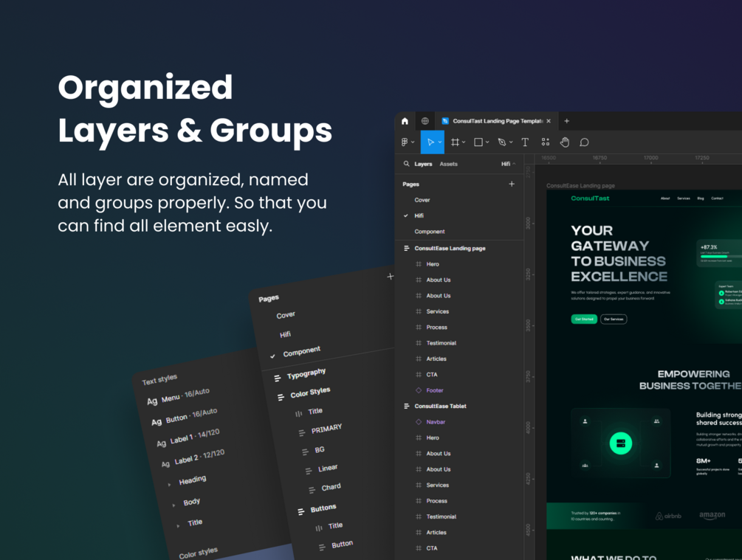Expand the Pen tool options chevron
The height and width of the screenshot is (560, 742).
point(511,142)
